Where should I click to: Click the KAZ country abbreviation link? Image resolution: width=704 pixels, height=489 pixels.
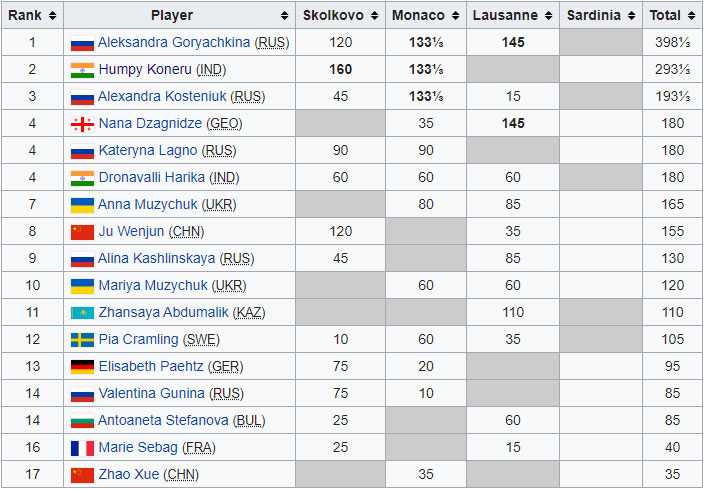click(249, 313)
